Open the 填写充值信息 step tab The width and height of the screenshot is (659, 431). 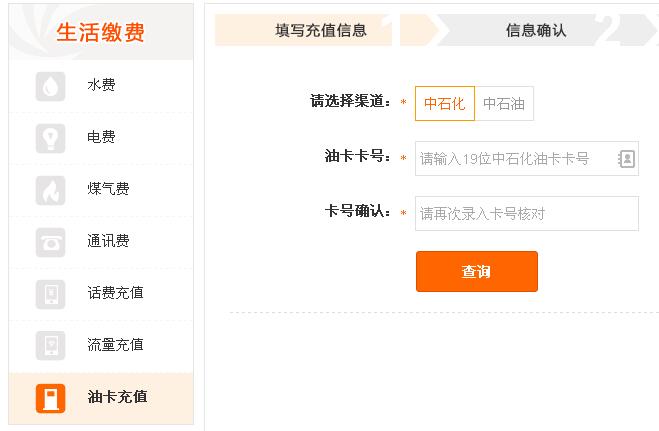click(x=303, y=30)
